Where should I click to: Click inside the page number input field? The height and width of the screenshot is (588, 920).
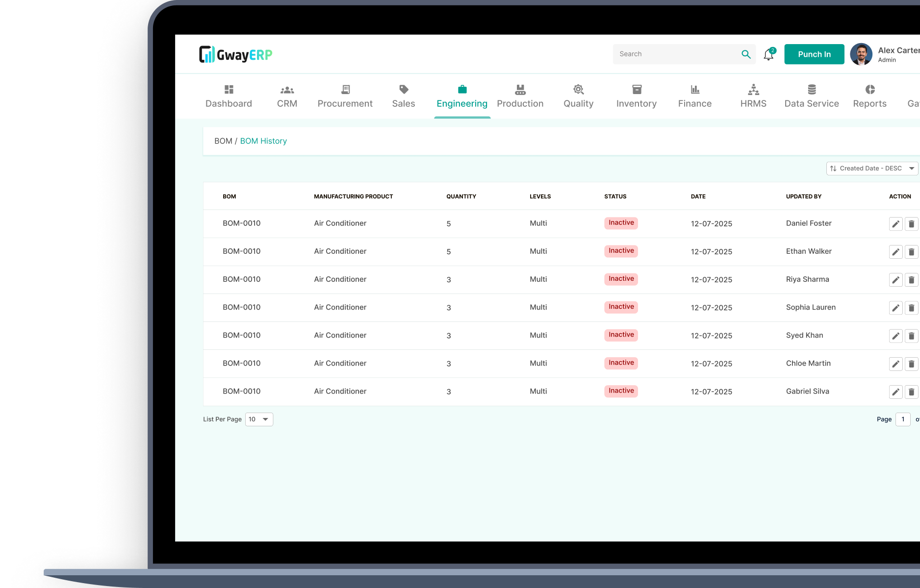pos(903,419)
